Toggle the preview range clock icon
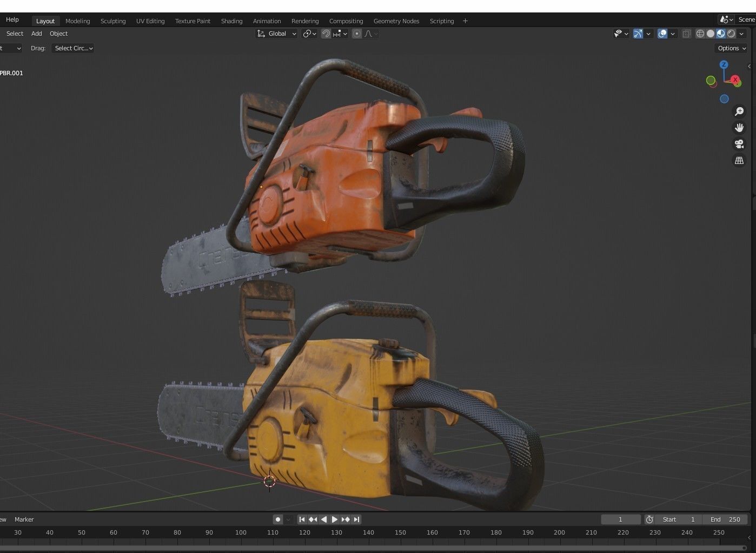 point(649,519)
